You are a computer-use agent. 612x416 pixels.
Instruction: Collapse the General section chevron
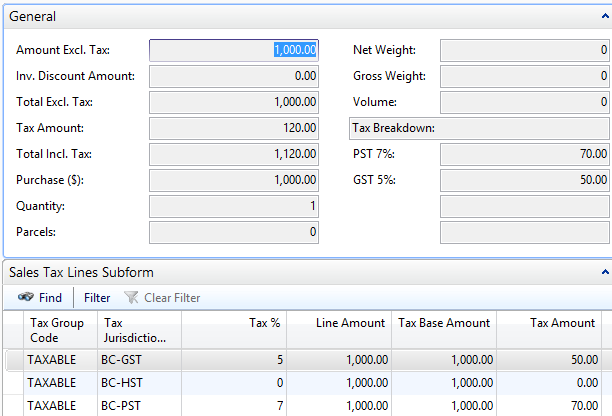[x=605, y=16]
